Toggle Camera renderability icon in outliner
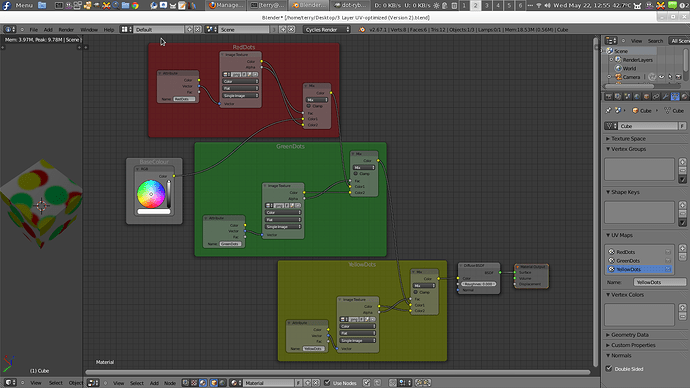690x388 pixels. tap(678, 77)
